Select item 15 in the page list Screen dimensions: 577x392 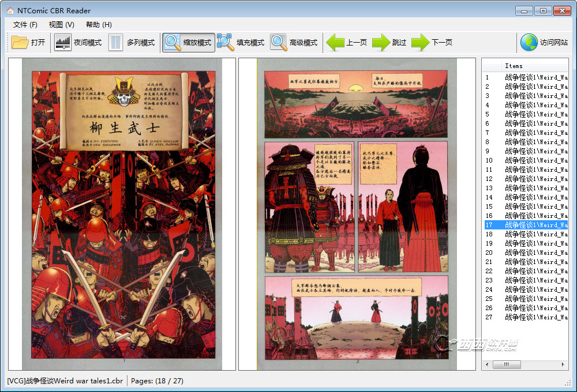click(x=526, y=206)
